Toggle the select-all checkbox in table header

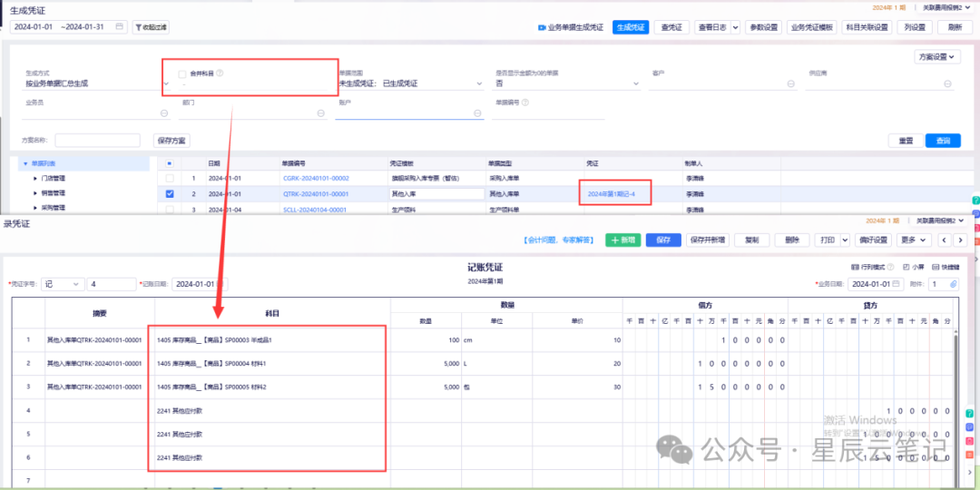pyautogui.click(x=170, y=163)
